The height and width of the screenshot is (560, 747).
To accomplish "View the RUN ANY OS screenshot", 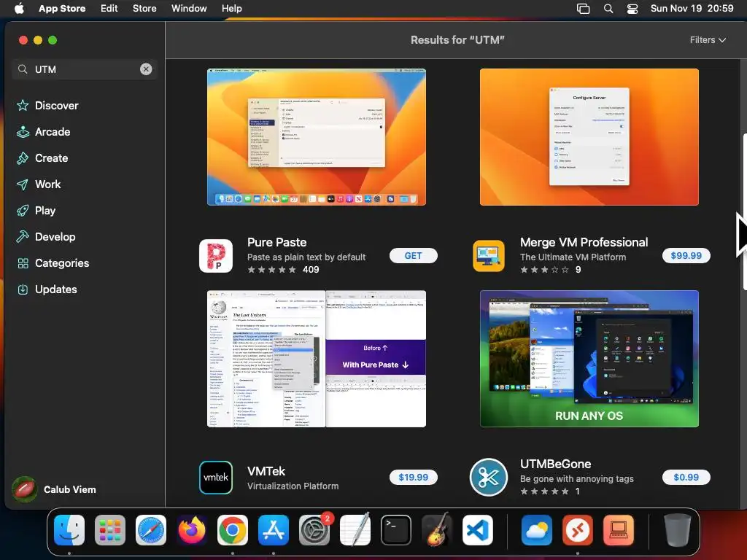I will click(589, 359).
